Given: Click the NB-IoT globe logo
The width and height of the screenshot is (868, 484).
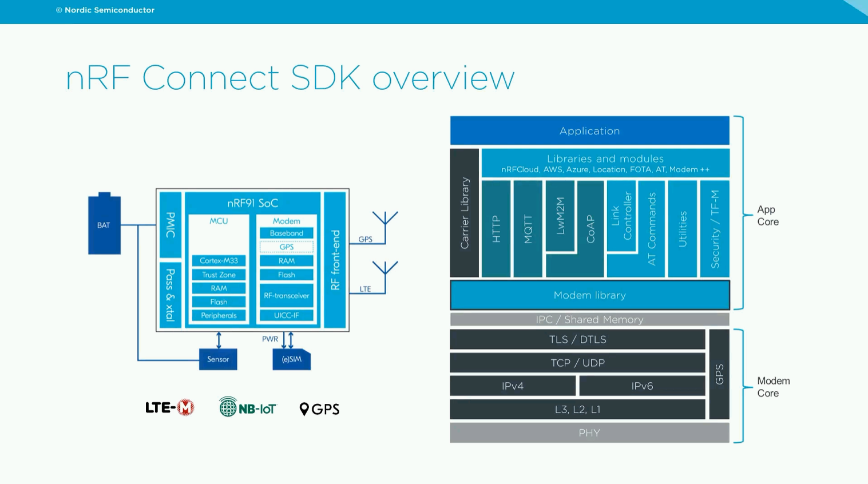Looking at the screenshot, I should click(x=248, y=407).
